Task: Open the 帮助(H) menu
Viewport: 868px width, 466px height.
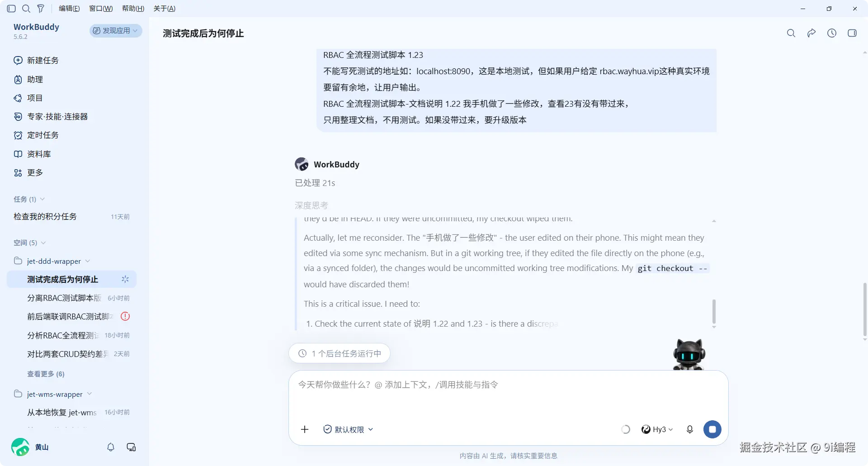Action: (x=133, y=9)
